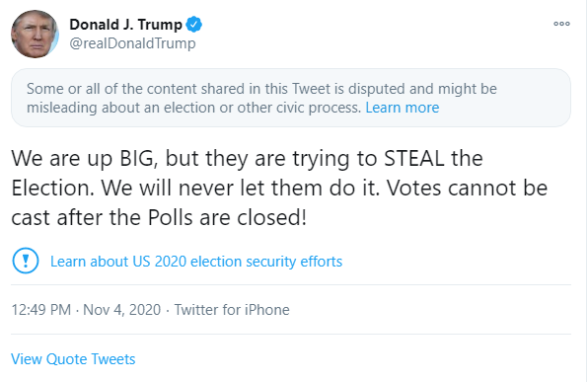Click the disputed content notice banner
Viewport: 588px width, 382px height.
click(x=291, y=98)
